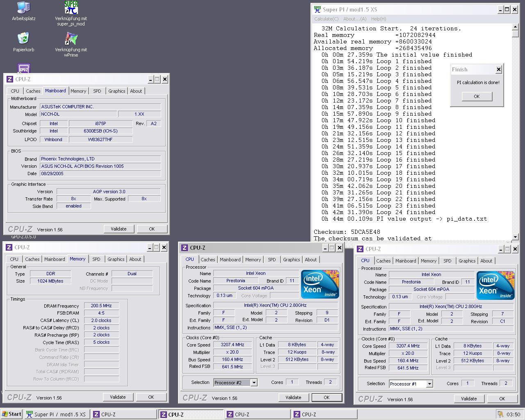Switch to Memory tab in Mainboard CPU-Z window
This screenshot has width=525, height=420.
coord(78,91)
